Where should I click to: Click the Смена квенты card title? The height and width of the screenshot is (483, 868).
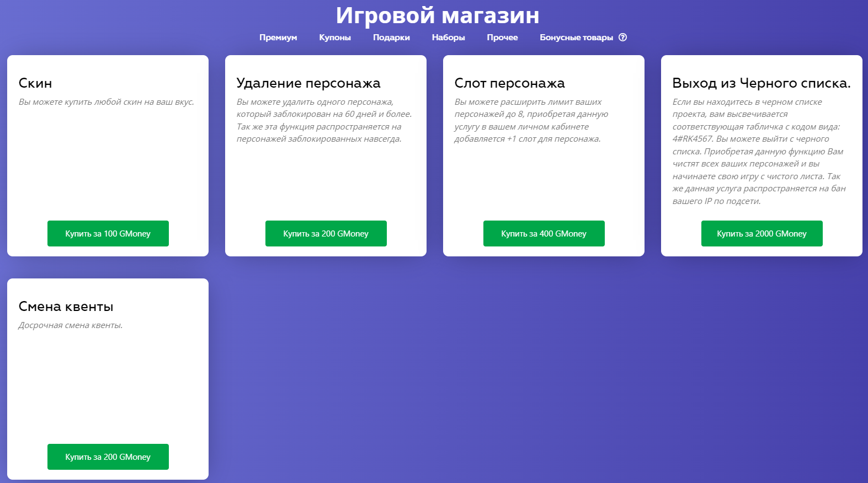[x=66, y=307]
